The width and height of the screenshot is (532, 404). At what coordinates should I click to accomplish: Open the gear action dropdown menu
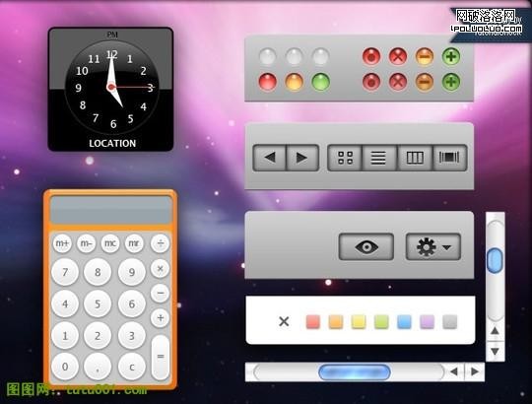point(433,246)
